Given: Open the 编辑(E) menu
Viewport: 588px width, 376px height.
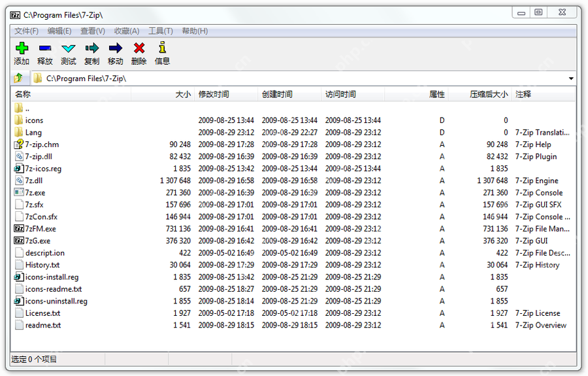Looking at the screenshot, I should point(59,31).
